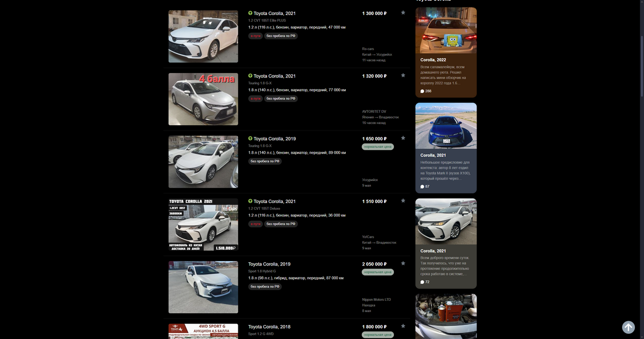
Task: Click 'Sport 1.2 G 4WD' trim text
Action: click(x=261, y=334)
